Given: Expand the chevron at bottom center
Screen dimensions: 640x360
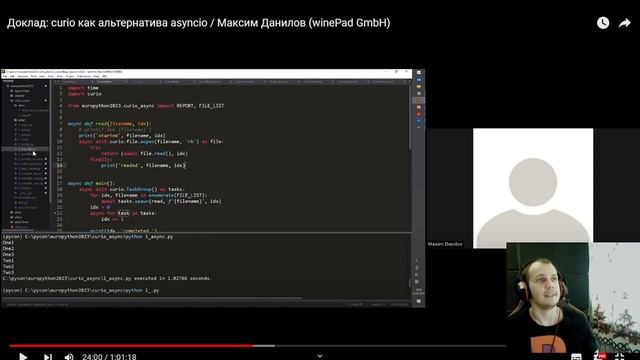Looking at the screenshot, I should coord(320,356).
